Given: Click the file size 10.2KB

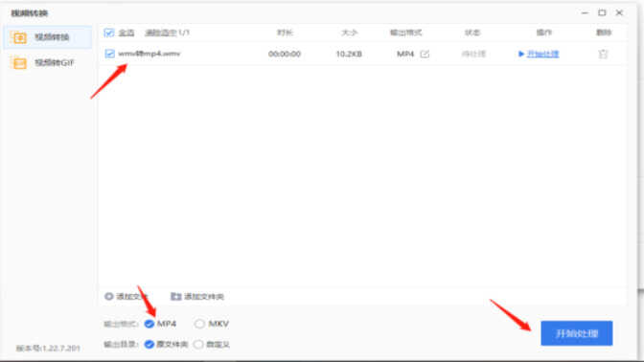Looking at the screenshot, I should pyautogui.click(x=349, y=54).
